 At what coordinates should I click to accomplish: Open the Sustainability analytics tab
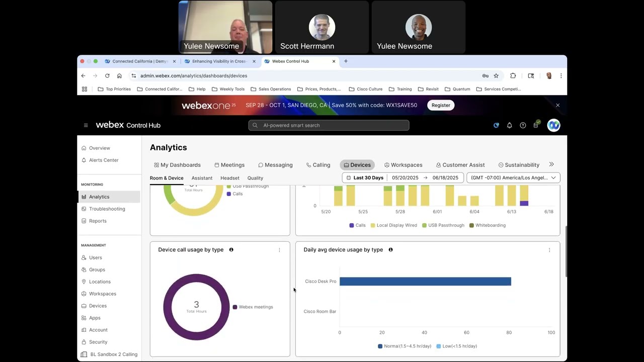(519, 165)
